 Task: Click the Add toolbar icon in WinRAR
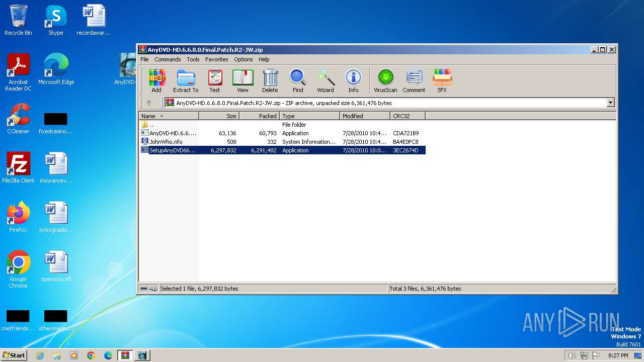click(156, 81)
